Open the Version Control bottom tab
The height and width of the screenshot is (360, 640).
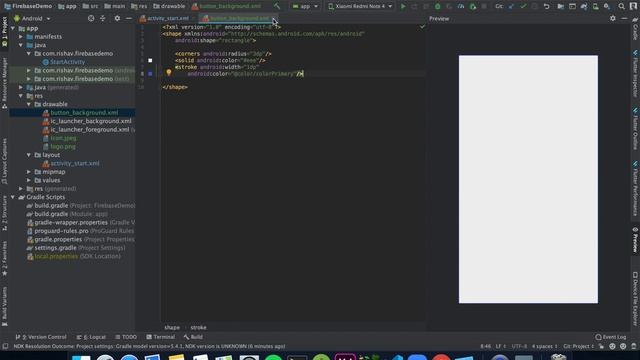pyautogui.click(x=41, y=337)
